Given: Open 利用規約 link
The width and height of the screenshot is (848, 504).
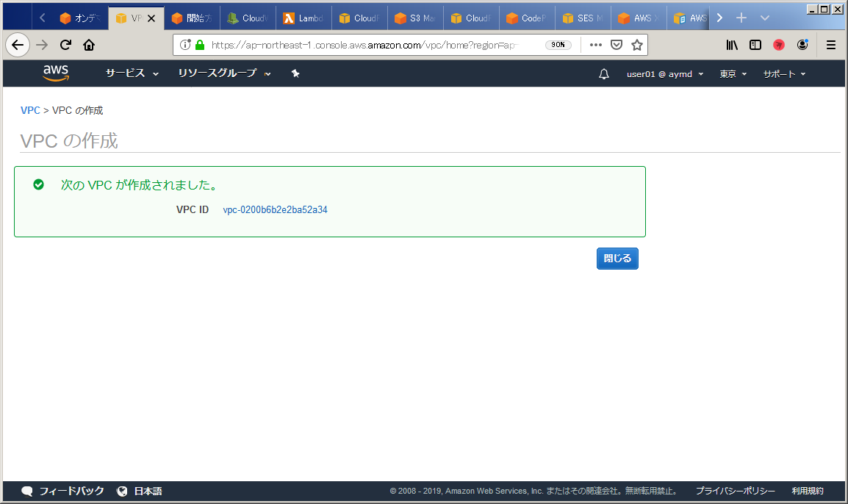Looking at the screenshot, I should (808, 491).
